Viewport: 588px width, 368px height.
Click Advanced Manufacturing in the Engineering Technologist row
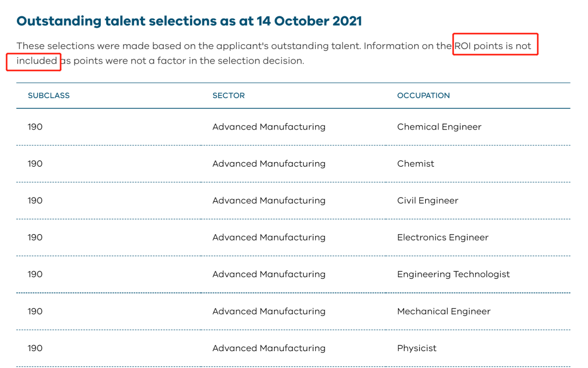[269, 274]
